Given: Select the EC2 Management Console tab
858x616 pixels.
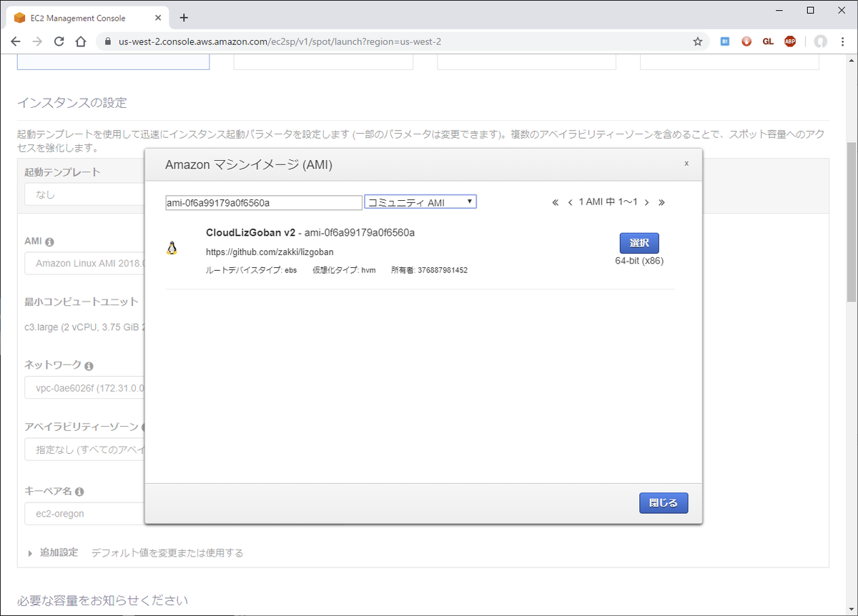Looking at the screenshot, I should tap(88, 18).
